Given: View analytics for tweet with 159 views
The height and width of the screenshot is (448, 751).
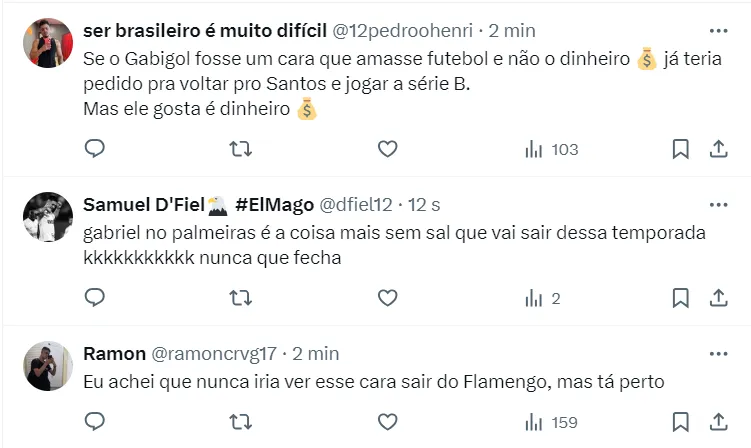Looking at the screenshot, I should coord(552,421).
